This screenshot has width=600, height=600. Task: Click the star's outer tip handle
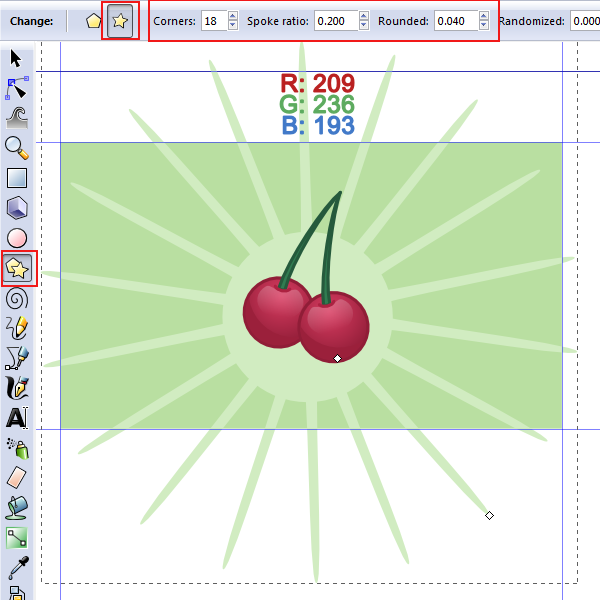(x=489, y=515)
